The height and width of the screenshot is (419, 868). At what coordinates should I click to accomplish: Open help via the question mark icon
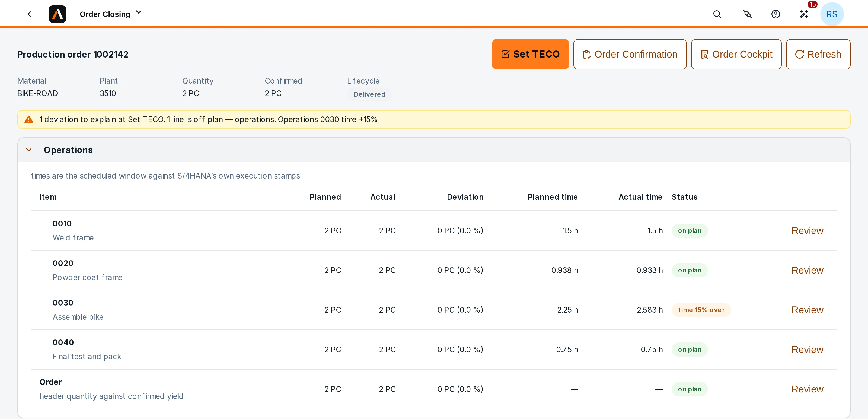pos(776,14)
